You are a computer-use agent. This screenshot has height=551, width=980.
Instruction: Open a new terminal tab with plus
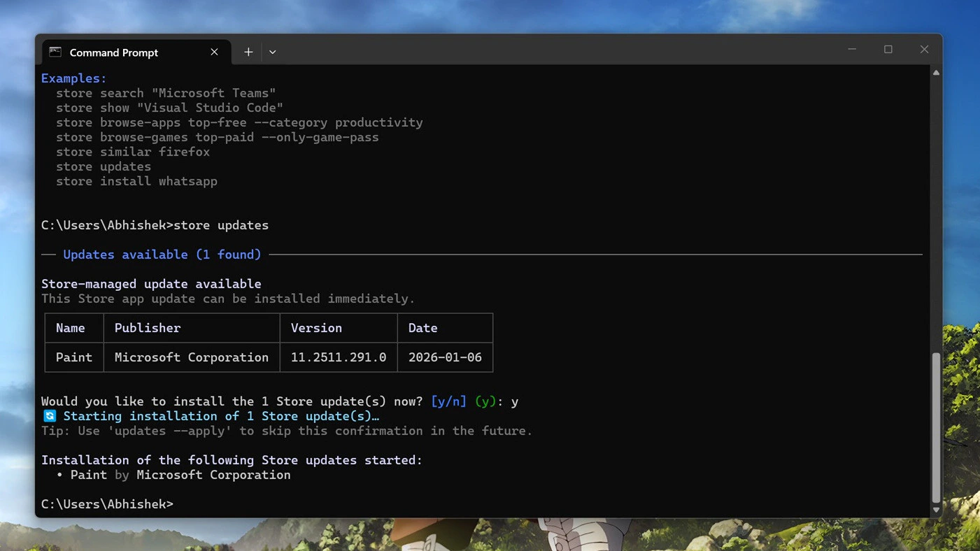point(248,52)
